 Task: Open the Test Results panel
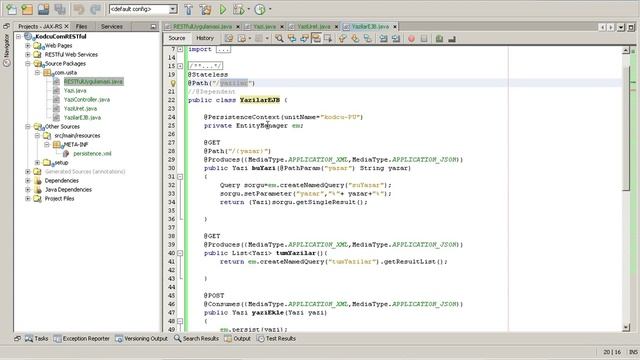276,338
